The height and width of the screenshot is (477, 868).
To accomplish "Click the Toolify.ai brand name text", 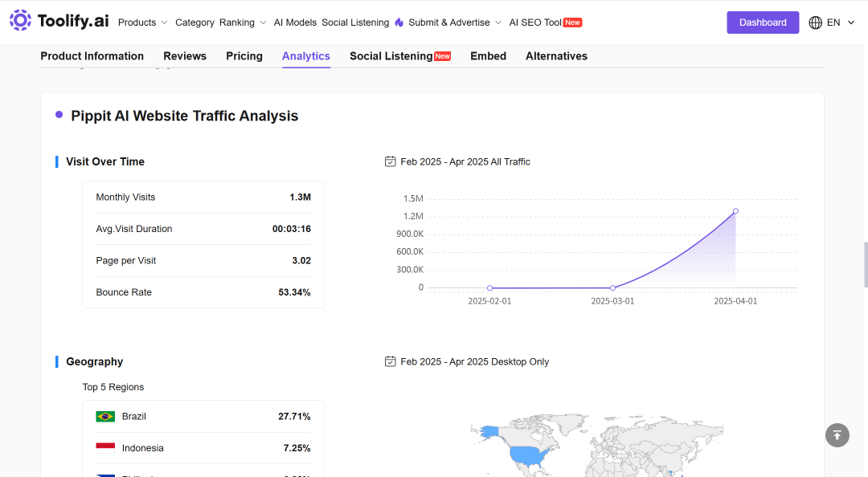I will pos(73,21).
